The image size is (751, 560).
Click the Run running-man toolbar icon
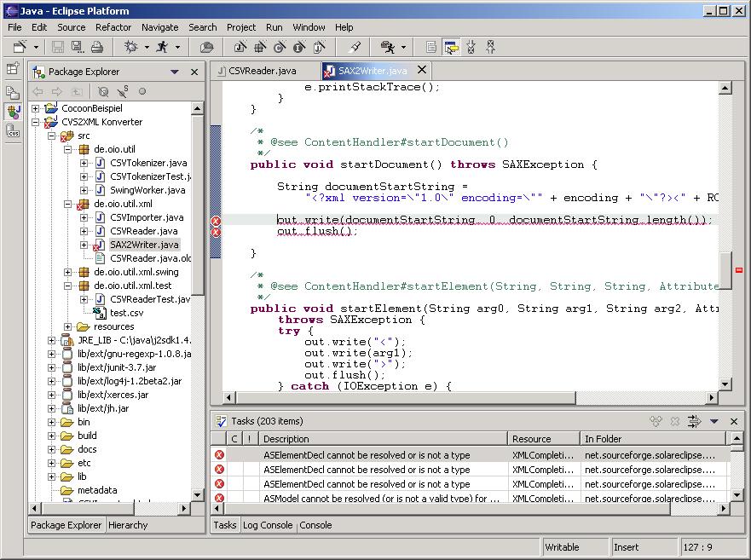(162, 48)
